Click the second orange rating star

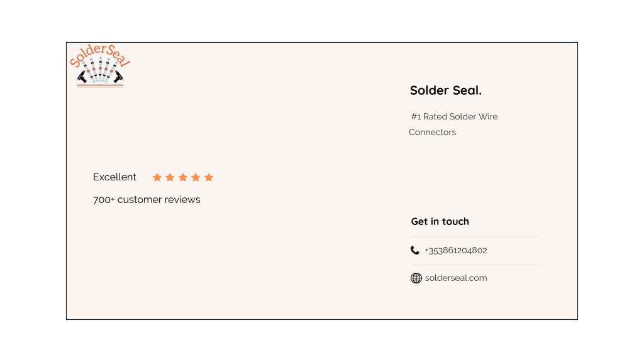[170, 177]
